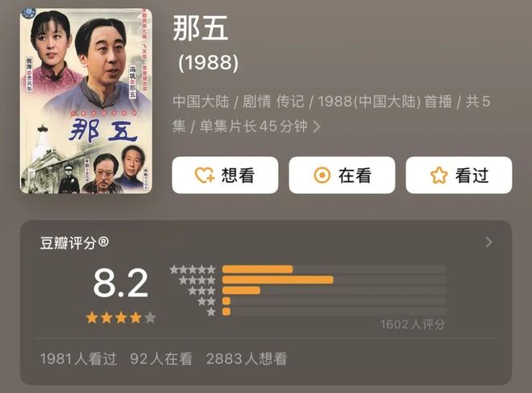Click the 1602人评分 count
Image resolution: width=532 pixels, height=393 pixels.
(x=412, y=325)
